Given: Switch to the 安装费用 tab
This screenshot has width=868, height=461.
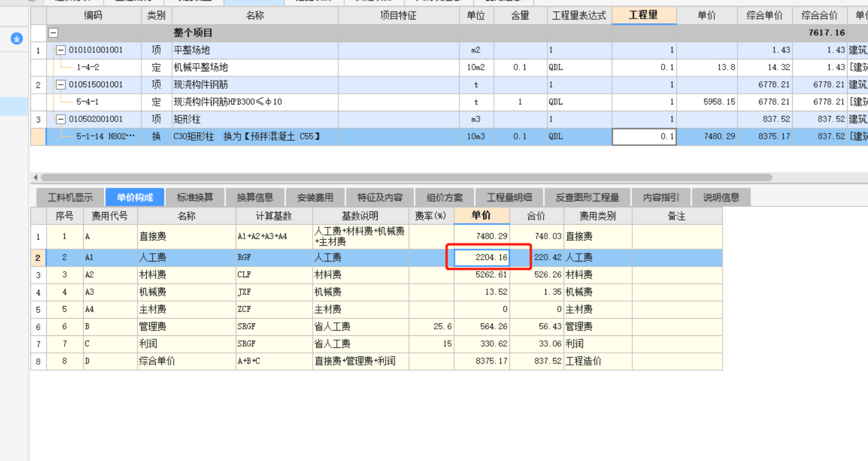Looking at the screenshot, I should click(x=315, y=197).
